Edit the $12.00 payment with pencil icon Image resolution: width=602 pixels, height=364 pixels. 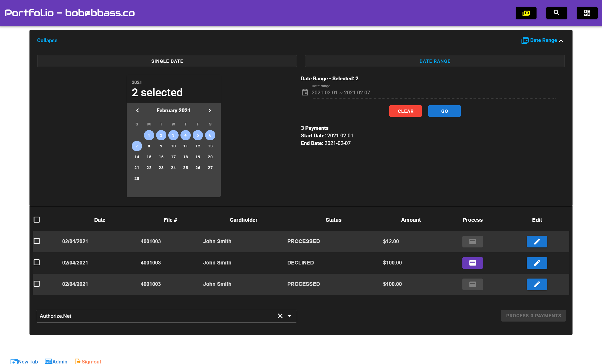coord(537,241)
